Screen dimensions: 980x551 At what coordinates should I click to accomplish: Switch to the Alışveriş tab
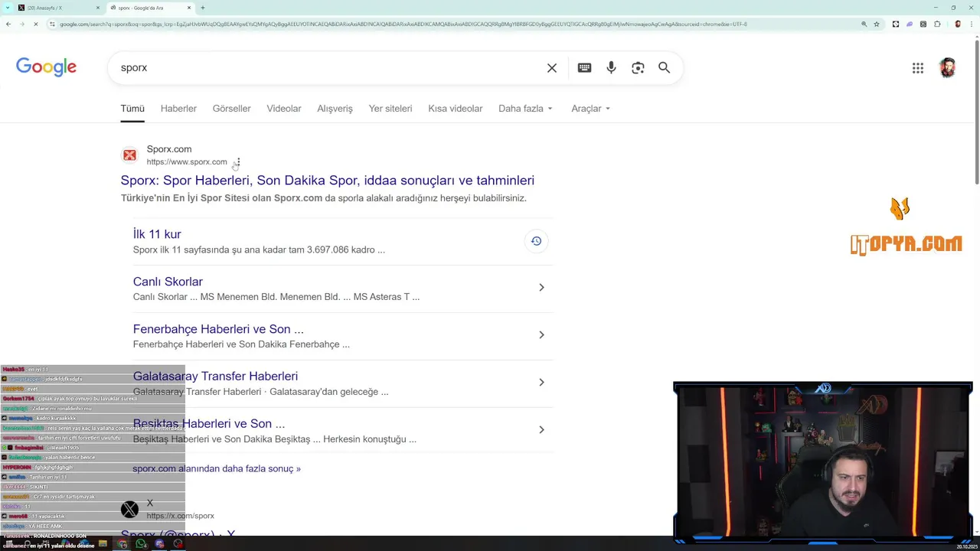click(335, 109)
